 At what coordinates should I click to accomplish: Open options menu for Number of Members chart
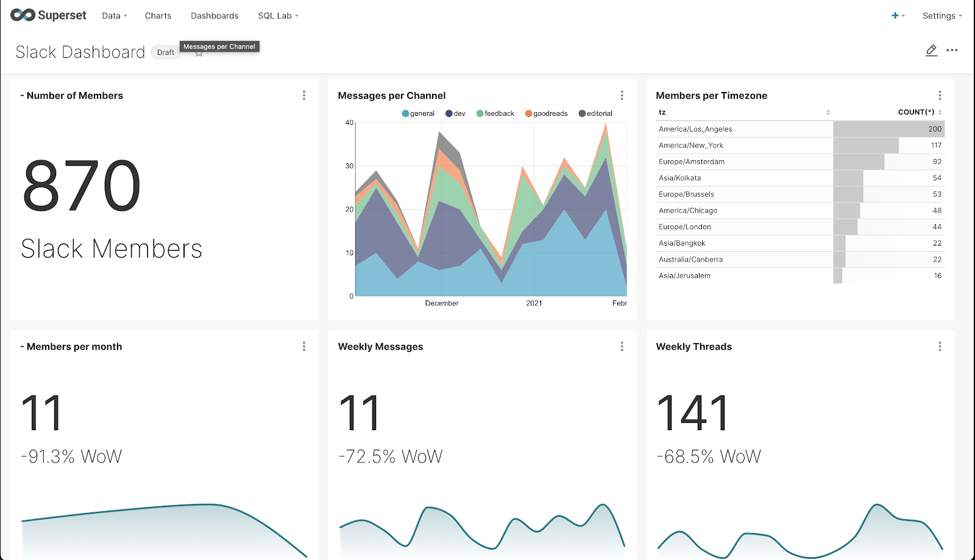point(303,95)
